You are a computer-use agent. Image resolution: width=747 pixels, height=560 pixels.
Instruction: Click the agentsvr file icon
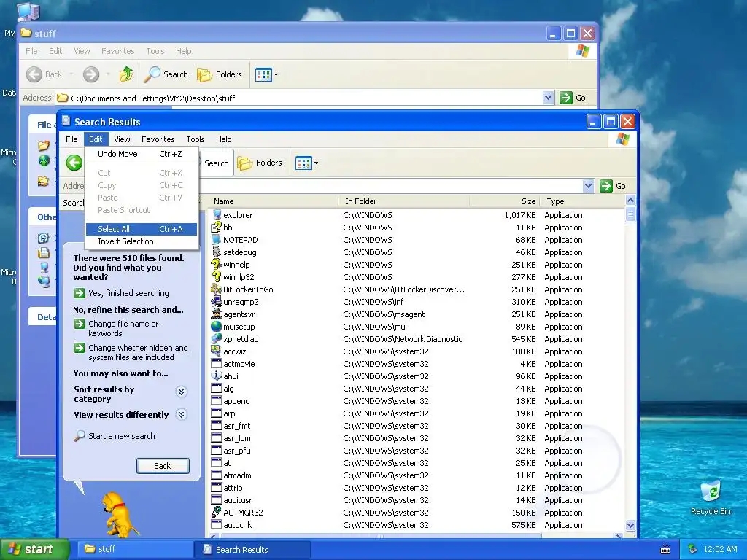point(217,314)
